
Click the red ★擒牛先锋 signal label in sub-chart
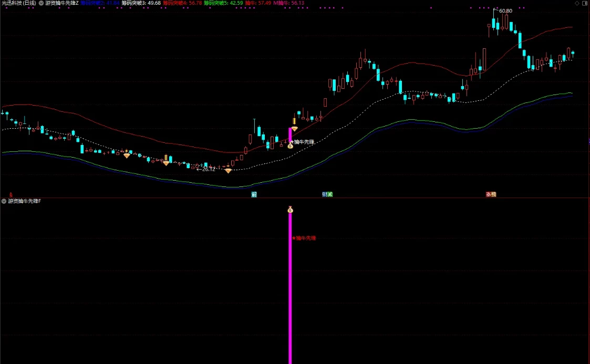pyautogui.click(x=304, y=238)
